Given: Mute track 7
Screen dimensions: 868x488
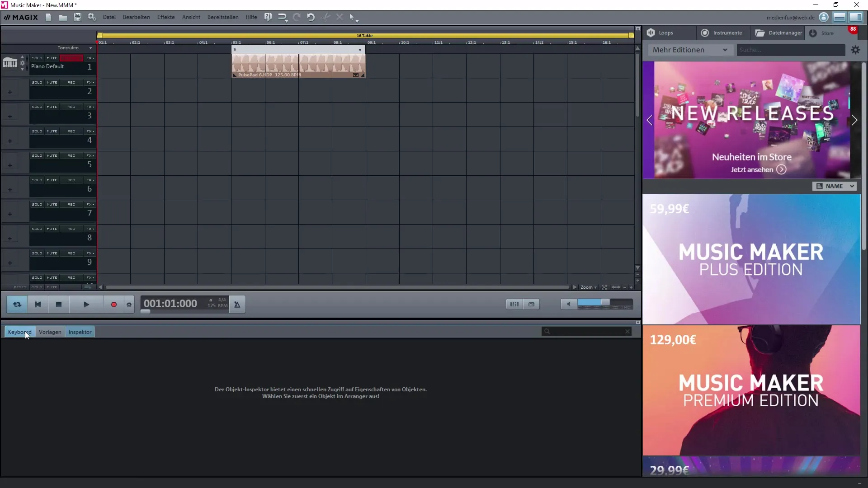Looking at the screenshot, I should click(52, 204).
